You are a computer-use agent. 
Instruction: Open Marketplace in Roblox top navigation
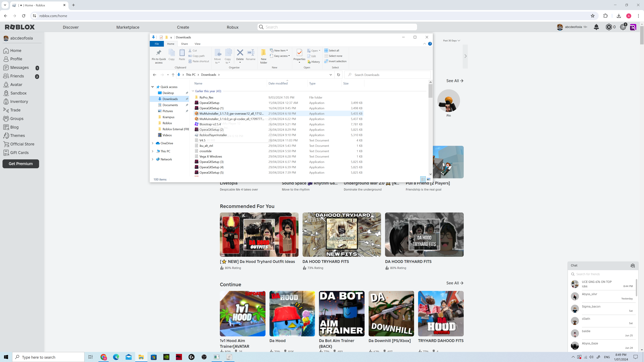pos(128,27)
